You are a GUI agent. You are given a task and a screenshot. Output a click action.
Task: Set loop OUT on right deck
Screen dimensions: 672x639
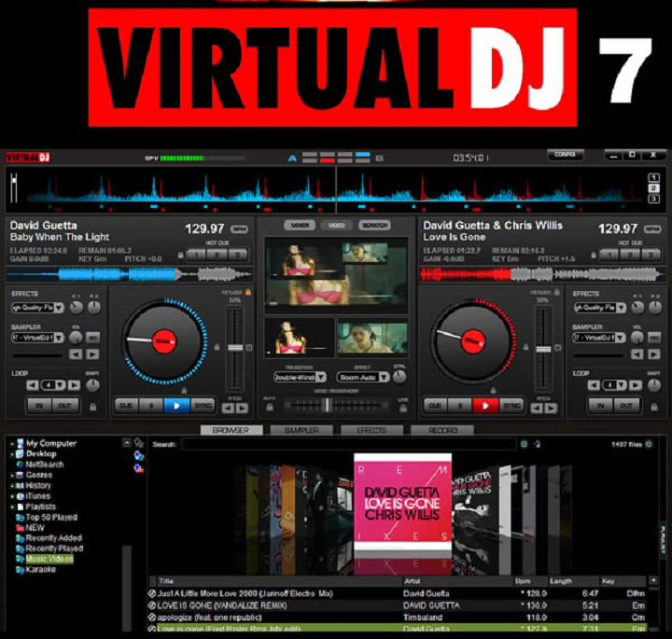click(626, 405)
